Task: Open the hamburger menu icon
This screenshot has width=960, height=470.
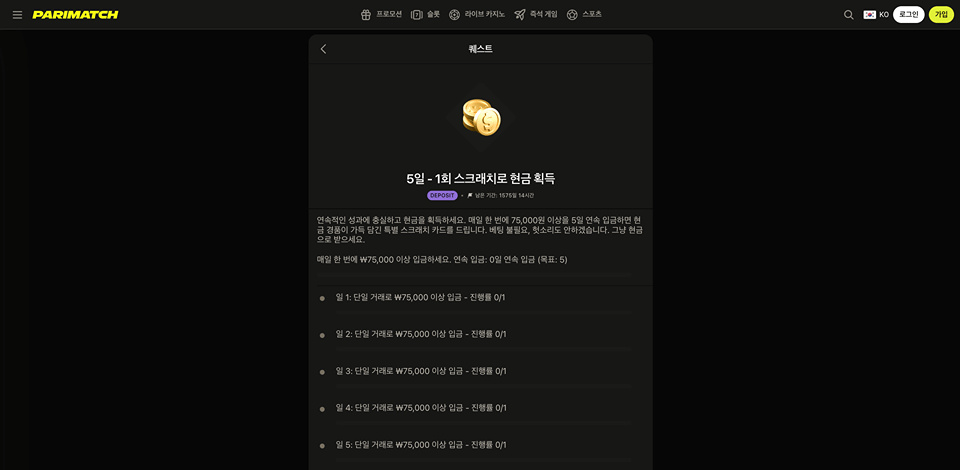Action: tap(17, 15)
